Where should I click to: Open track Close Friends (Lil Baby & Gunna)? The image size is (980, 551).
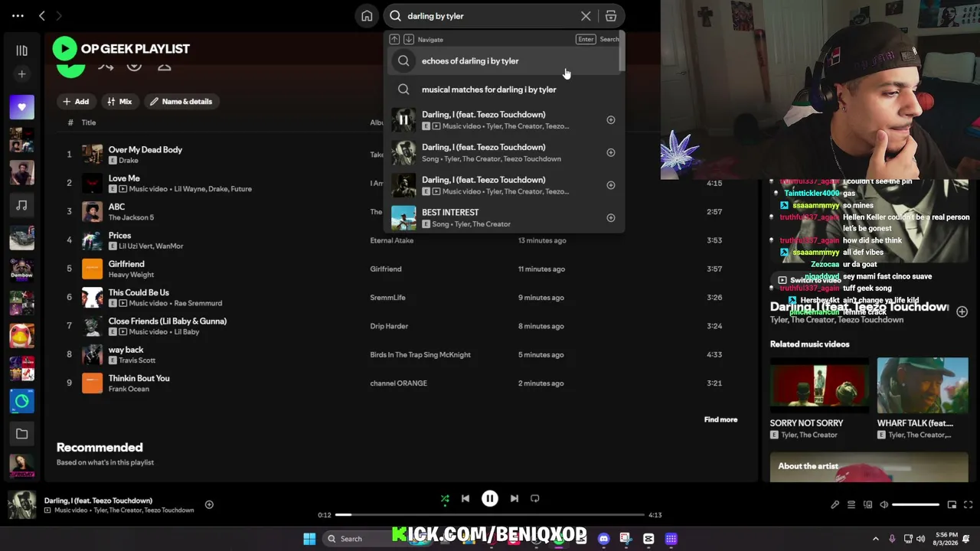168,321
